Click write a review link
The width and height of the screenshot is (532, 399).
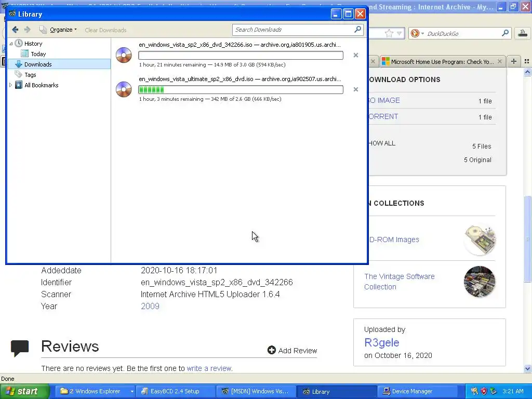pos(209,368)
